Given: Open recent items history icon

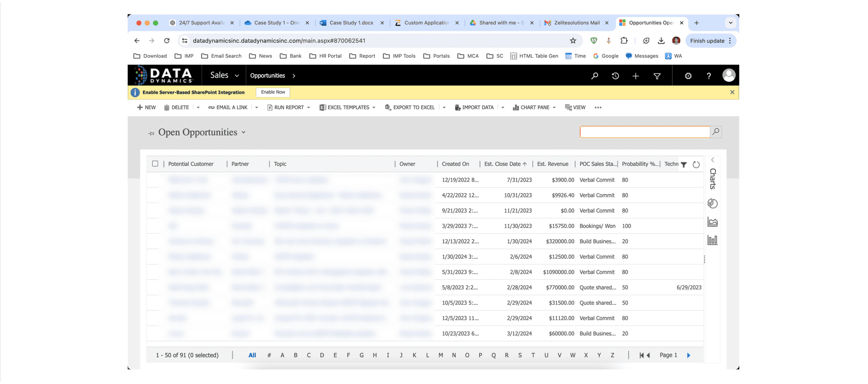Looking at the screenshot, I should click(615, 76).
